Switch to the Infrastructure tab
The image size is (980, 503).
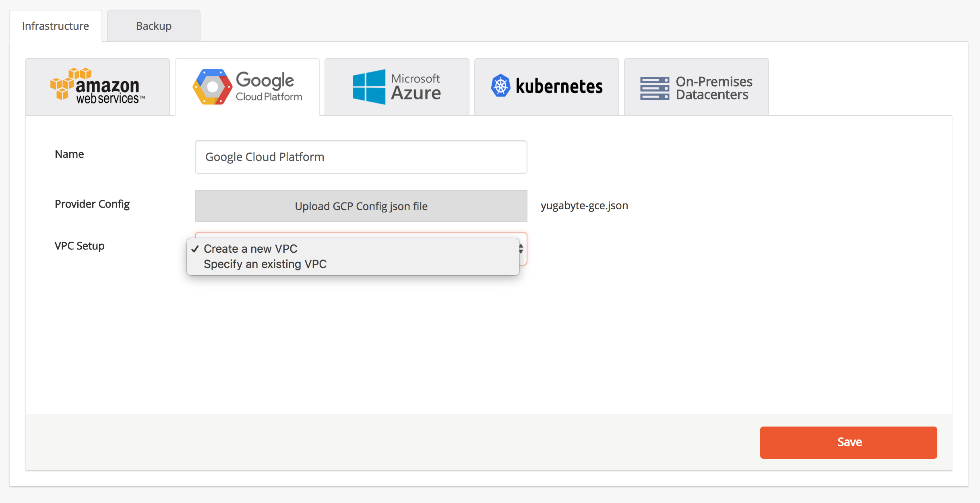[56, 26]
